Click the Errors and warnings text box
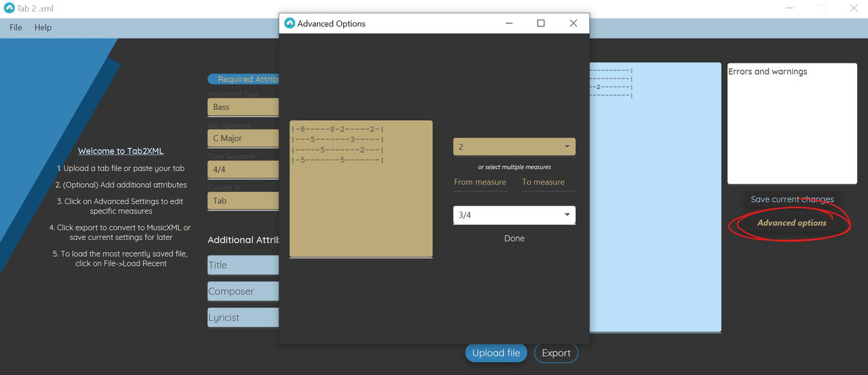Viewport: 868px width, 375px height. [792, 123]
